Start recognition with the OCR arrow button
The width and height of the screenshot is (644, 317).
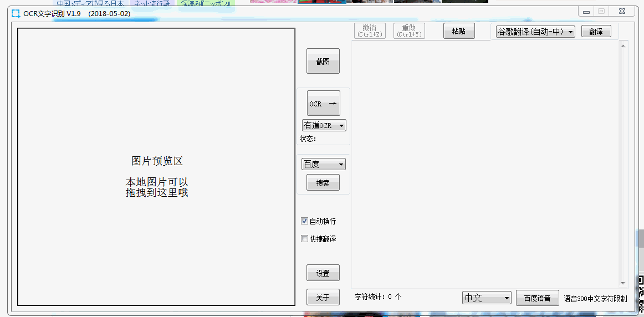point(324,104)
